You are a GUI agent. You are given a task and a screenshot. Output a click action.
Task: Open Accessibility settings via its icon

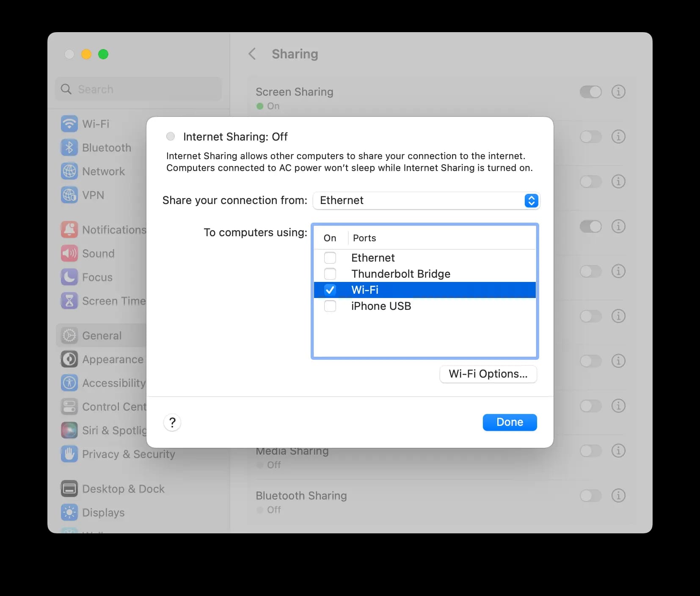tap(69, 383)
